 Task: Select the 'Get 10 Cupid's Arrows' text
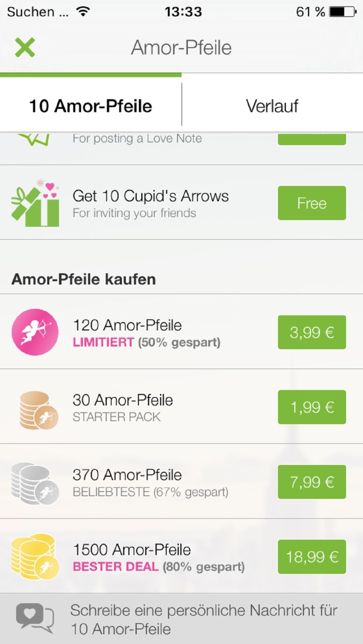click(x=150, y=196)
